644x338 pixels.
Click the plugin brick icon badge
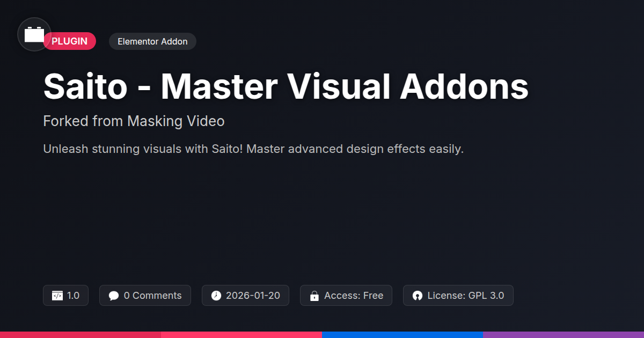[34, 34]
